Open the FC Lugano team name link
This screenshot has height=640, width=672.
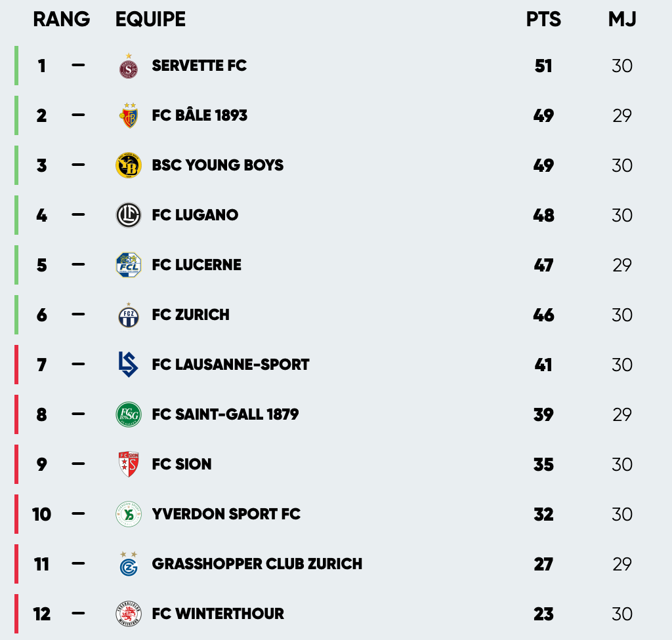pyautogui.click(x=195, y=215)
